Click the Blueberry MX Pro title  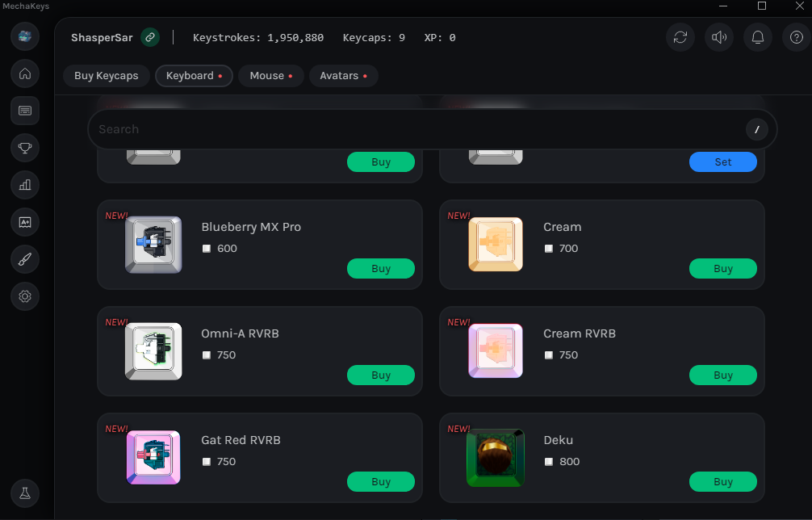[x=251, y=227]
